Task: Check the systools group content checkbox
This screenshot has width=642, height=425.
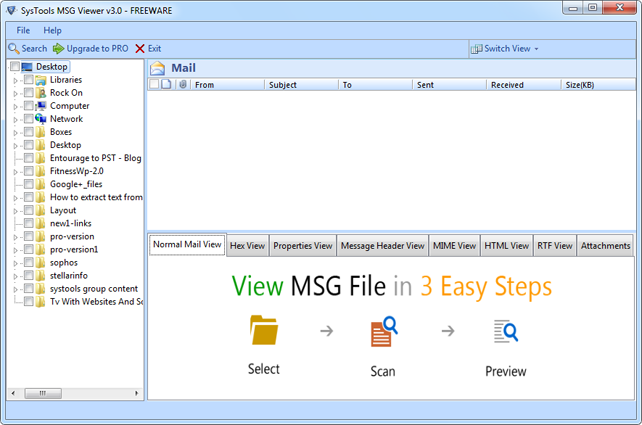Action: tap(29, 289)
